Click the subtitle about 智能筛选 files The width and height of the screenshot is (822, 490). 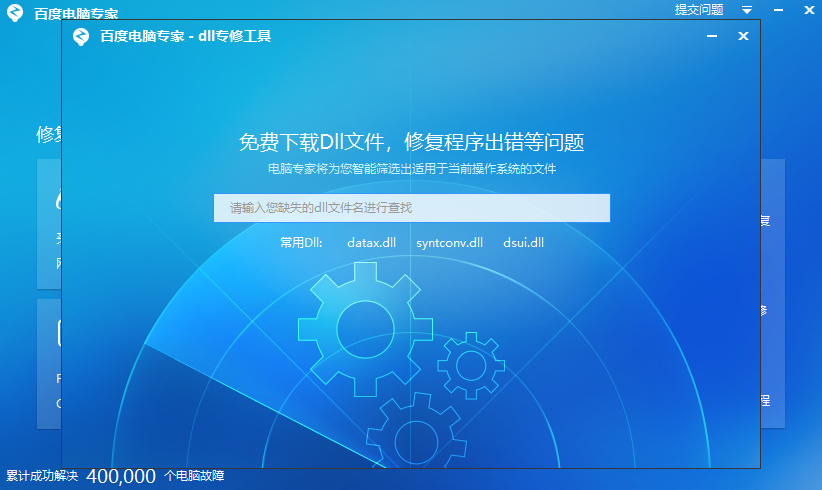click(412, 169)
